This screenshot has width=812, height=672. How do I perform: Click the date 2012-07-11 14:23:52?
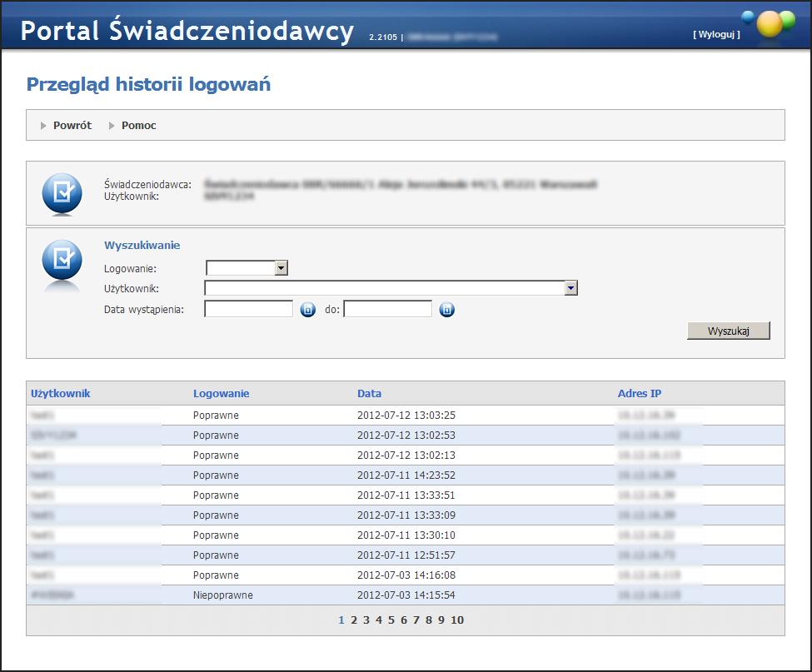pos(406,475)
